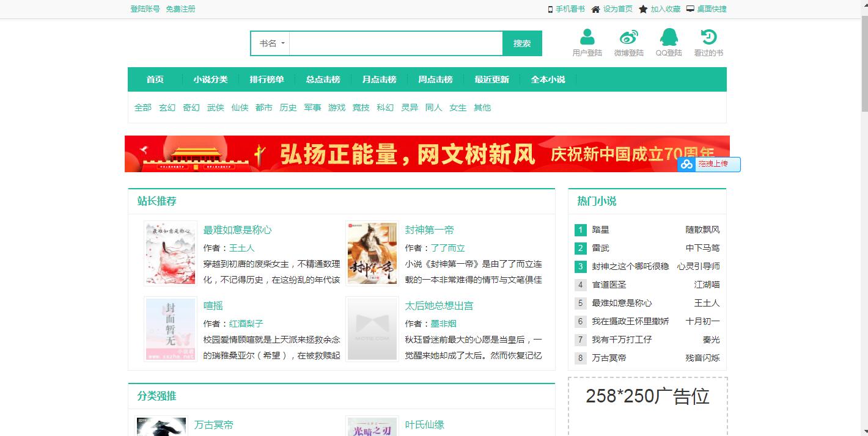868x436 pixels.
Task: Open QQ登陆 penguin login icon
Action: 669,37
